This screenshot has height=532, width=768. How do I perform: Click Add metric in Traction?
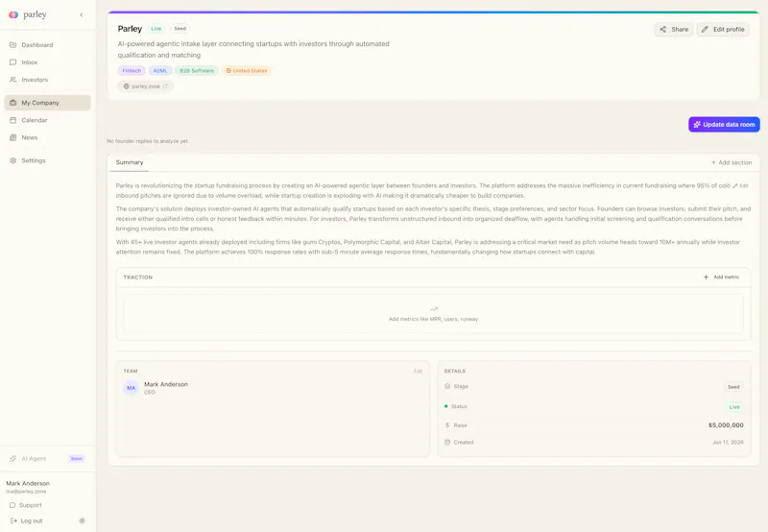[722, 277]
